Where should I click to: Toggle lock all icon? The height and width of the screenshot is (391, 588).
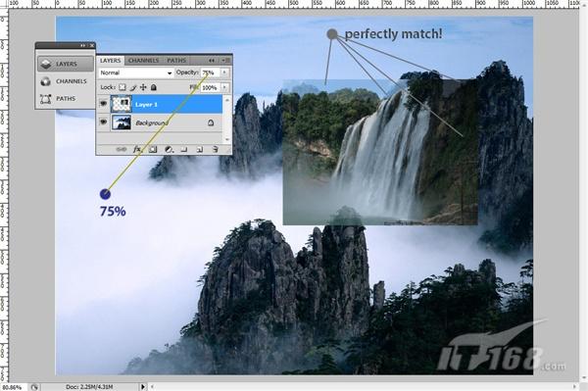[x=154, y=87]
